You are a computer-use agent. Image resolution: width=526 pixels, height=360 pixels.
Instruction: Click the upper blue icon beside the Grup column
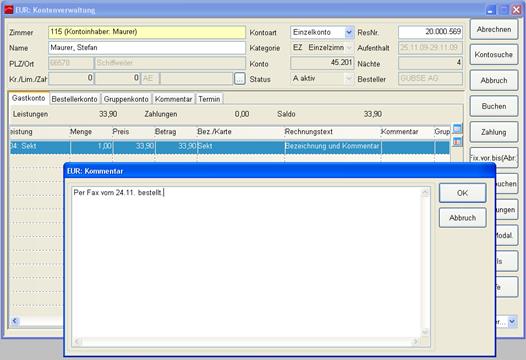[457, 128]
